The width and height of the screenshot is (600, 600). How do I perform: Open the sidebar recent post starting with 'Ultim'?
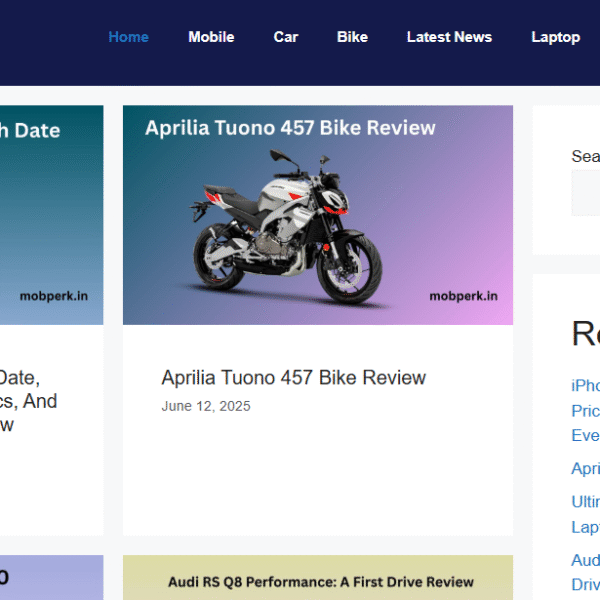click(x=585, y=514)
